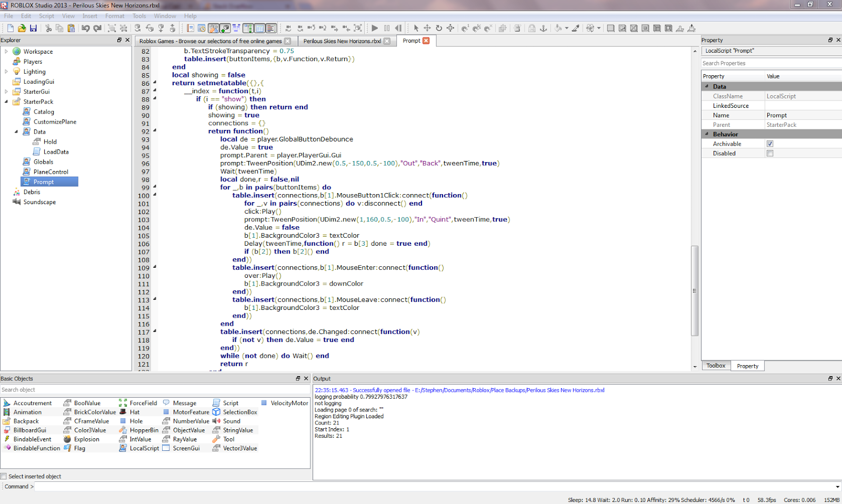Open the File menu
Image resolution: width=842 pixels, height=504 pixels.
(9, 16)
